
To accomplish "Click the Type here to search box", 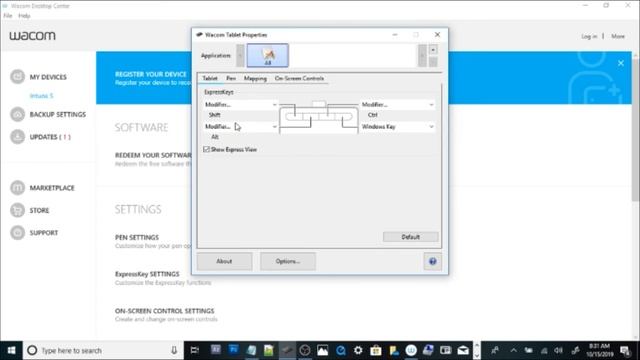I will coord(103,350).
